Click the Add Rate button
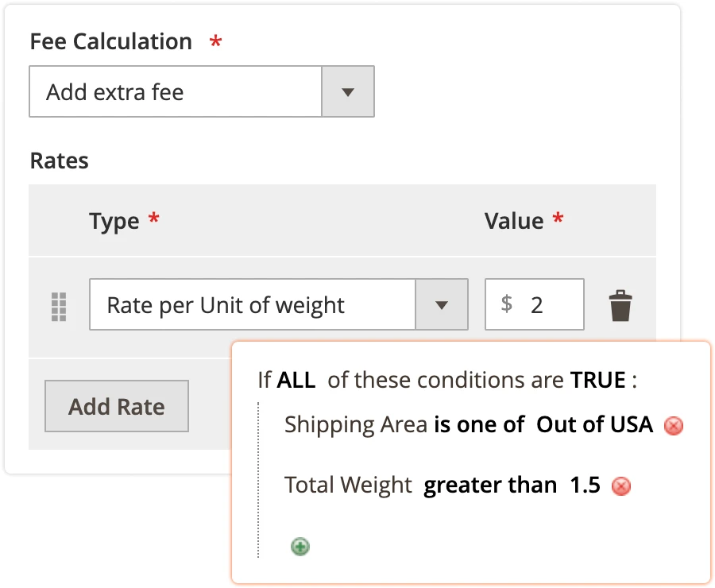The image size is (715, 588). [x=116, y=406]
